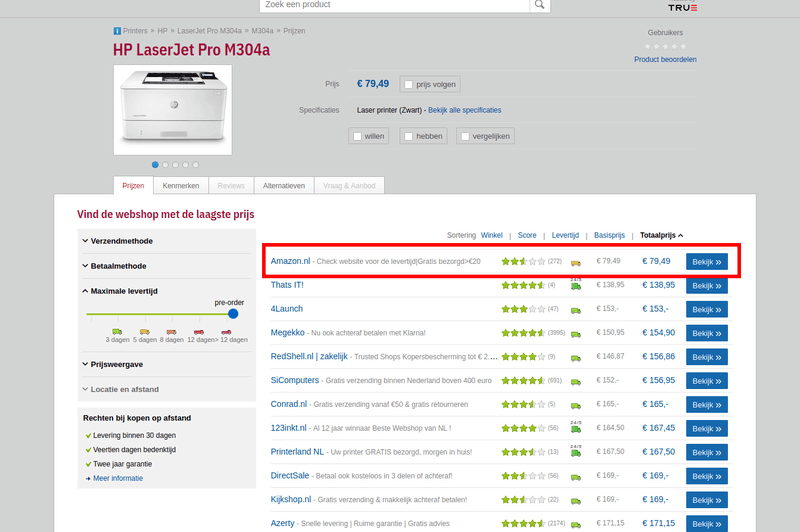Image resolution: width=800 pixels, height=532 pixels.
Task: Open 'Bekijk alle specificaties' link
Action: pyautogui.click(x=464, y=110)
